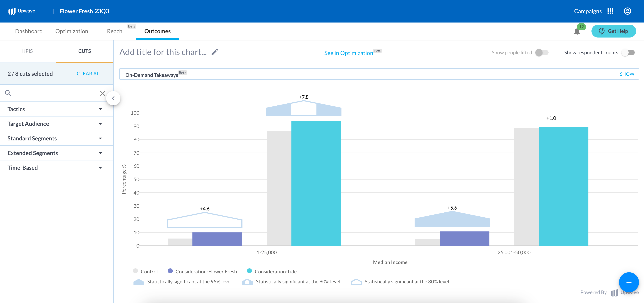Click the +7.8 lift marker

point(303,108)
